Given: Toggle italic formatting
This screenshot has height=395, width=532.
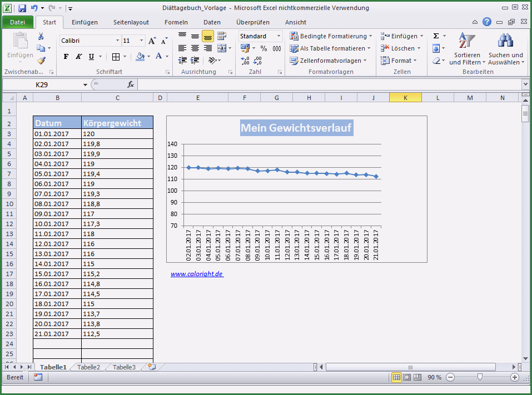Looking at the screenshot, I should [x=78, y=57].
